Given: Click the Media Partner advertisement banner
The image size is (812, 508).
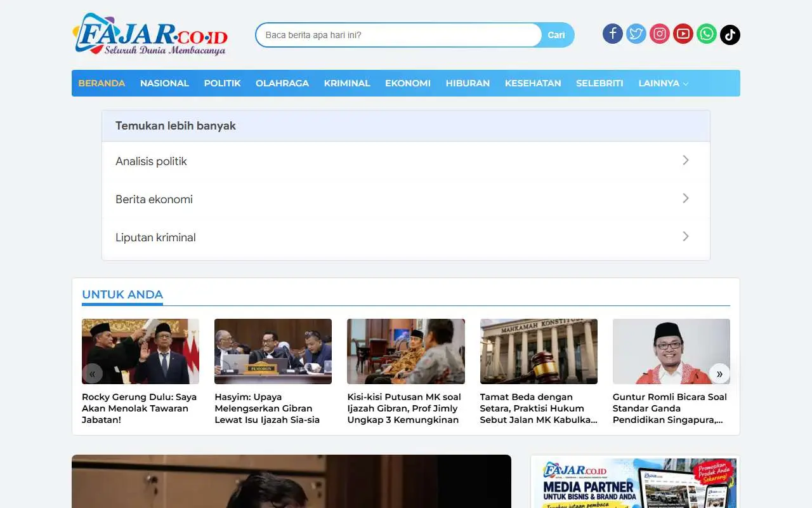Looking at the screenshot, I should 635,483.
